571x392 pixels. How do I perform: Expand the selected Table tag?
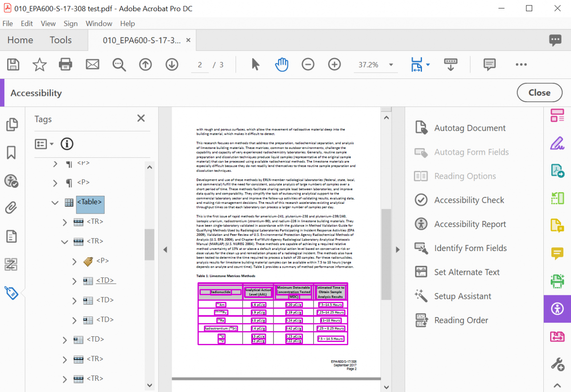[54, 202]
